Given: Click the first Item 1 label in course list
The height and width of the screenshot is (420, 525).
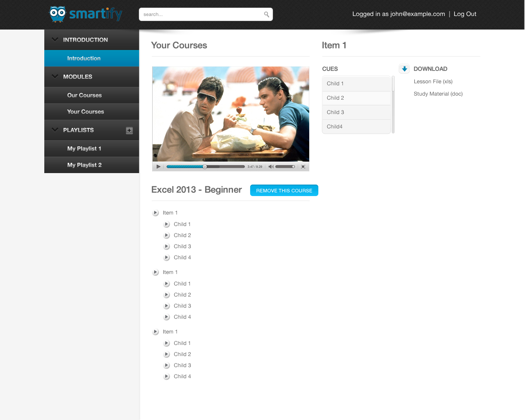Looking at the screenshot, I should (x=170, y=213).
